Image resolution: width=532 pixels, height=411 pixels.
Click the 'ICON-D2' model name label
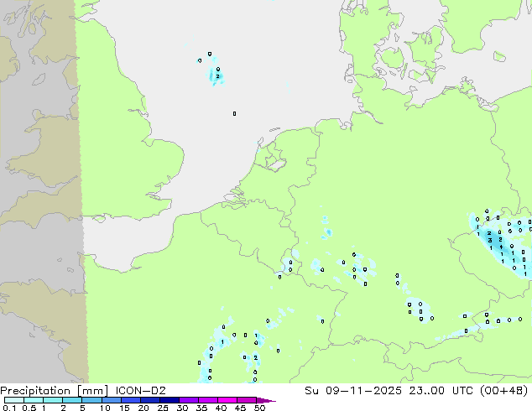(140, 391)
